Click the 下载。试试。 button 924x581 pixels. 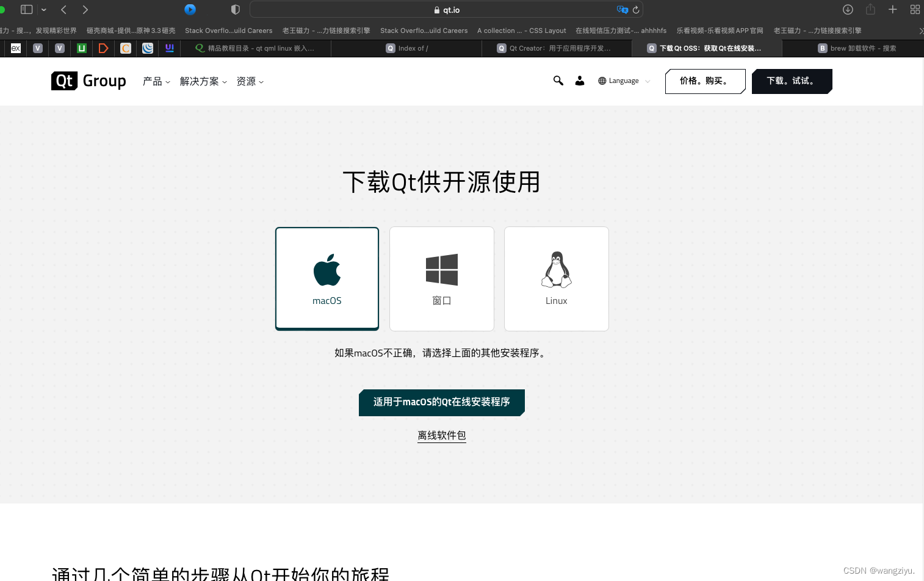(x=792, y=81)
